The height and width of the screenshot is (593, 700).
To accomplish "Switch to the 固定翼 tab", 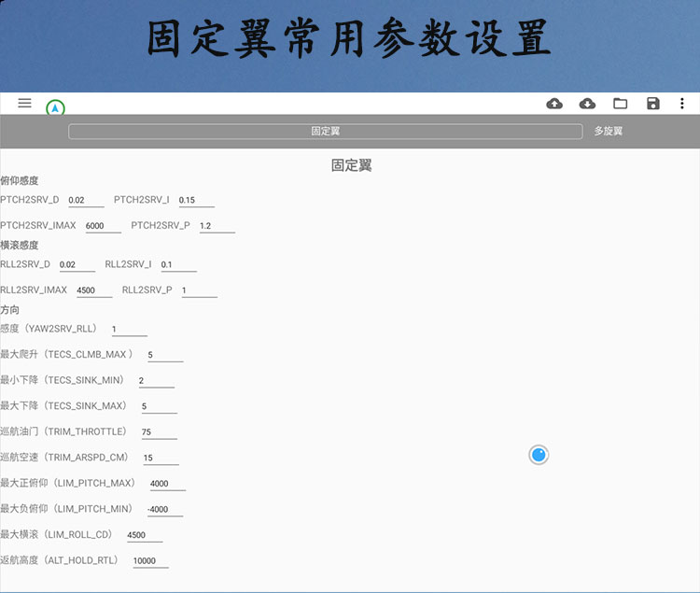I will point(325,132).
